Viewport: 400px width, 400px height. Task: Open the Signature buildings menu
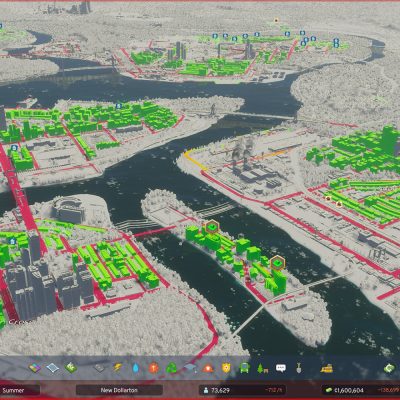pos(71,368)
